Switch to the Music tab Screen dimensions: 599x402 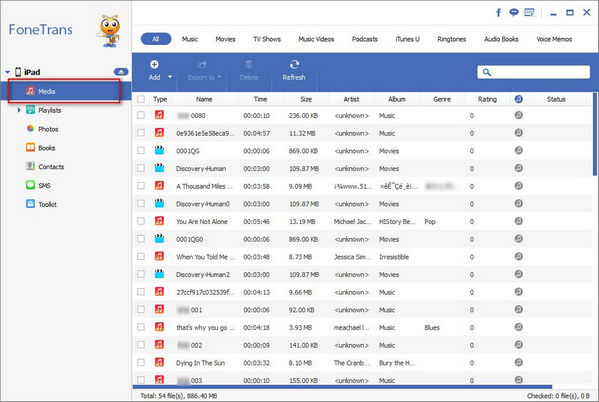coord(189,39)
